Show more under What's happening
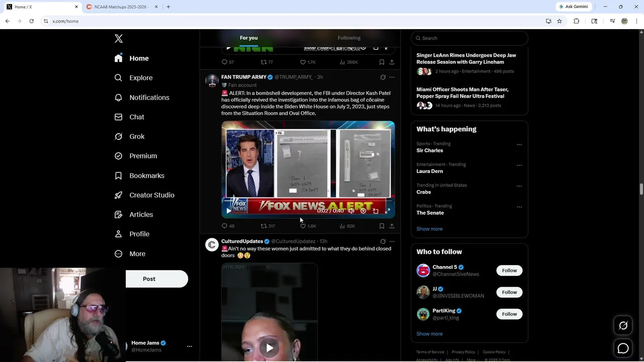 tap(429, 229)
